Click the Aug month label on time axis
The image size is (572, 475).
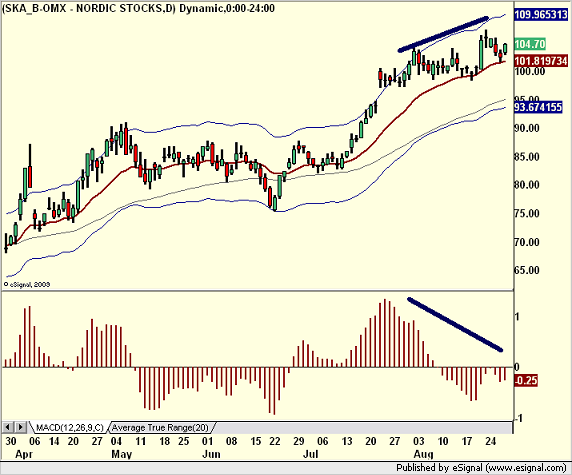point(423,454)
